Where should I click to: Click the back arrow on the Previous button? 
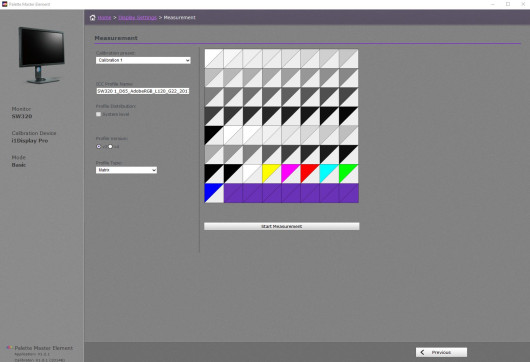(x=422, y=352)
